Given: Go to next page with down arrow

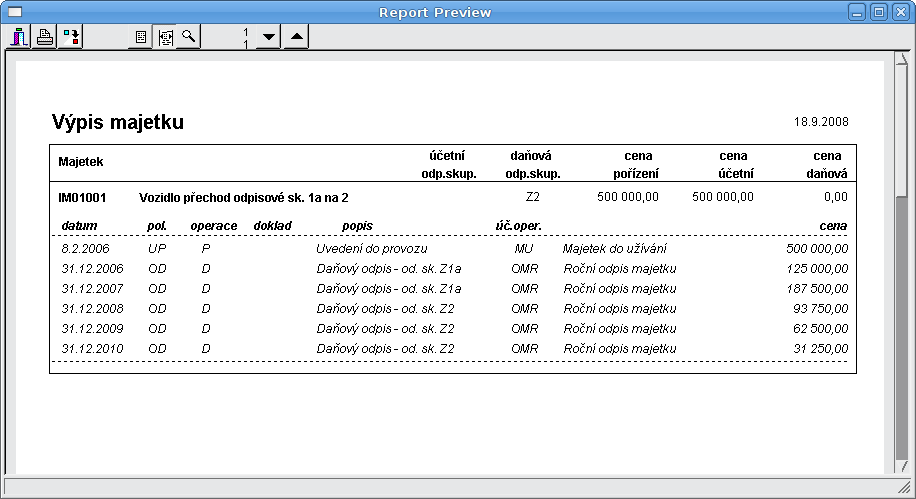Looking at the screenshot, I should click(268, 38).
